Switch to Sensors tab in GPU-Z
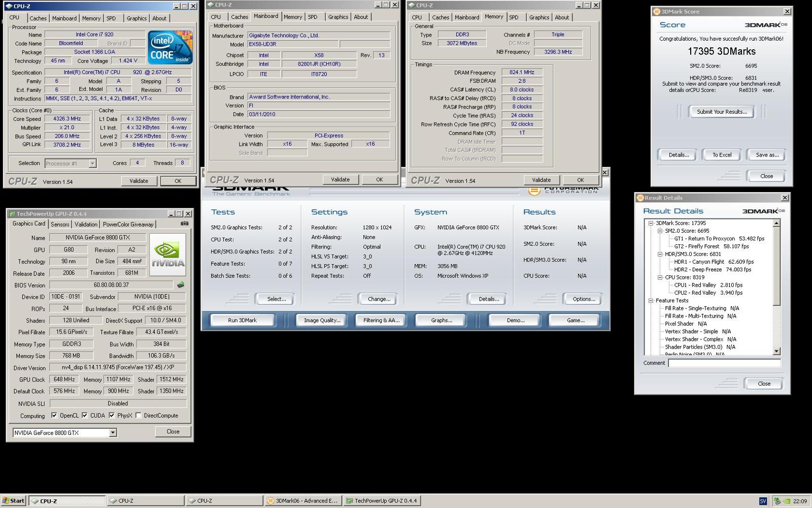Viewport: 812px width, 508px height. click(x=60, y=225)
